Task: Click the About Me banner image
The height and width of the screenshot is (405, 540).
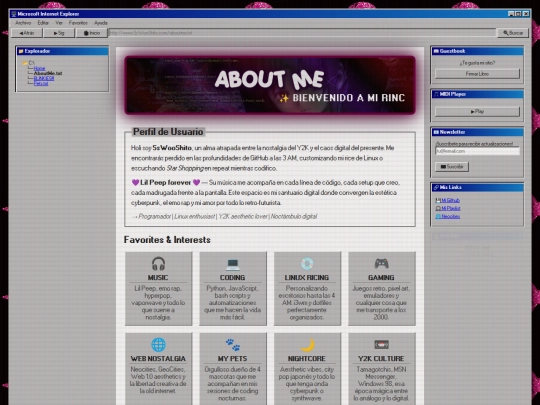Action: click(270, 85)
